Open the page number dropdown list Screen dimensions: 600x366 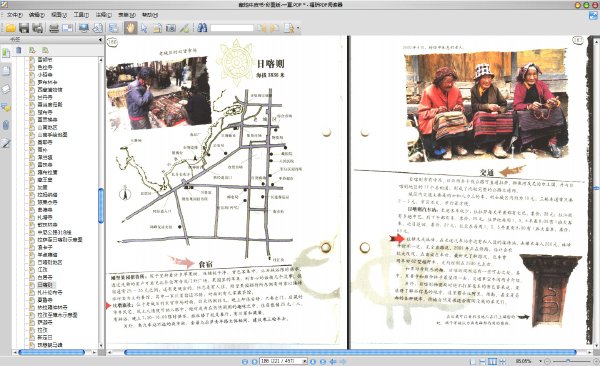click(x=305, y=361)
